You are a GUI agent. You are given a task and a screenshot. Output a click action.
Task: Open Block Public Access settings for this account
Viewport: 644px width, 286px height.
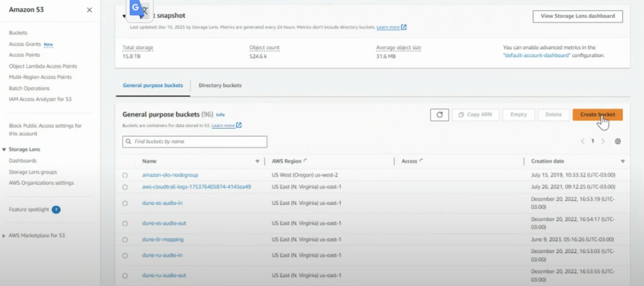coord(46,129)
